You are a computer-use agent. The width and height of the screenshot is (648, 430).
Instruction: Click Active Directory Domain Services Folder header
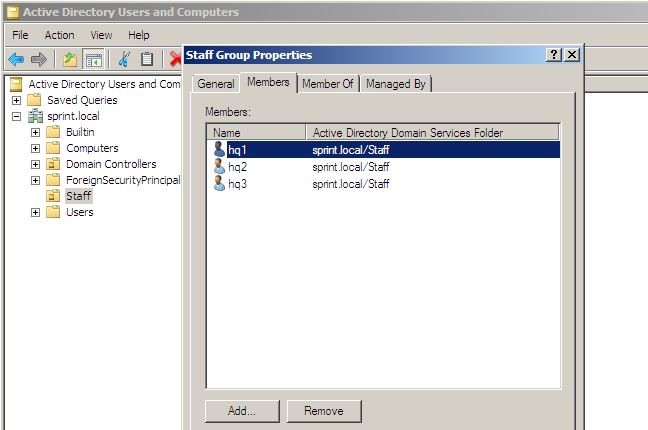tap(433, 133)
